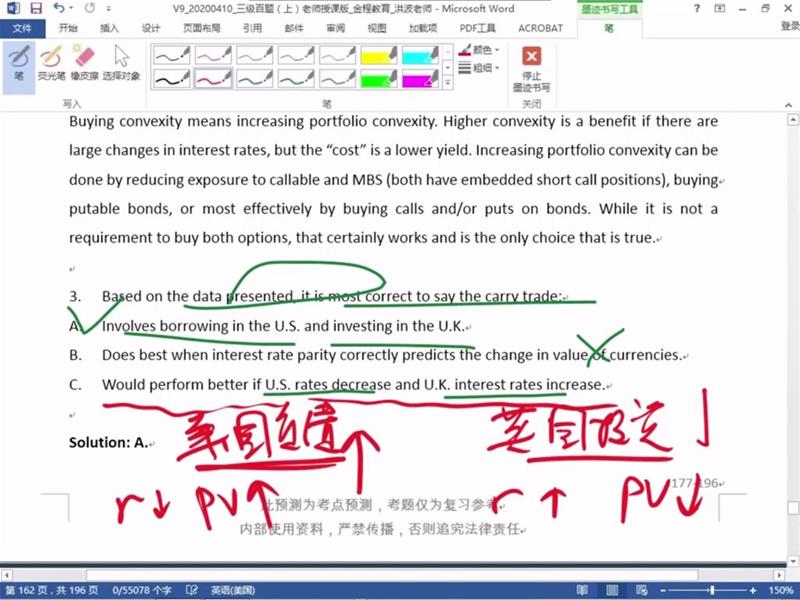The height and width of the screenshot is (600, 800).
Task: Switch to the Review (审阅) tab
Action: click(335, 28)
